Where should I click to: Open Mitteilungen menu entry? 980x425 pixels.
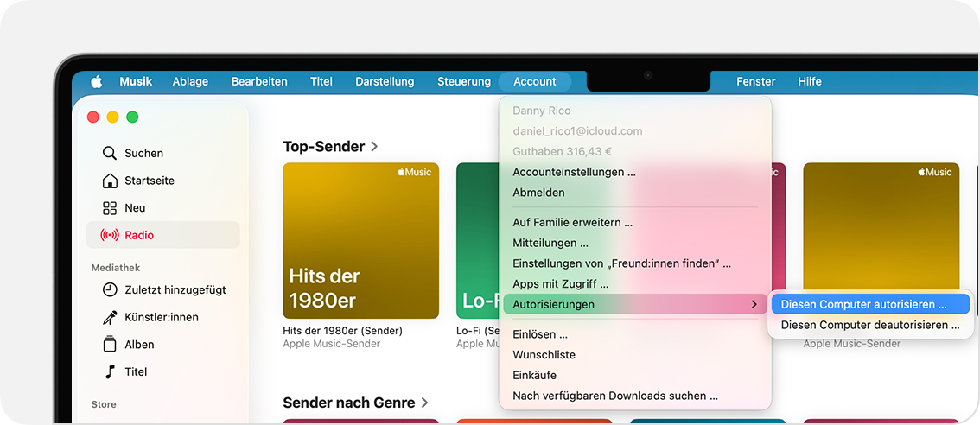coord(635,243)
